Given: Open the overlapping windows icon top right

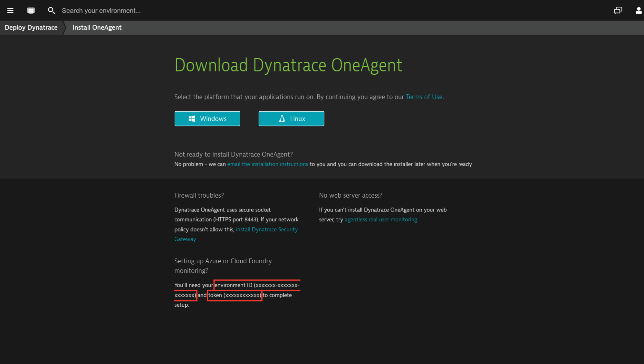Looking at the screenshot, I should pyautogui.click(x=618, y=11).
